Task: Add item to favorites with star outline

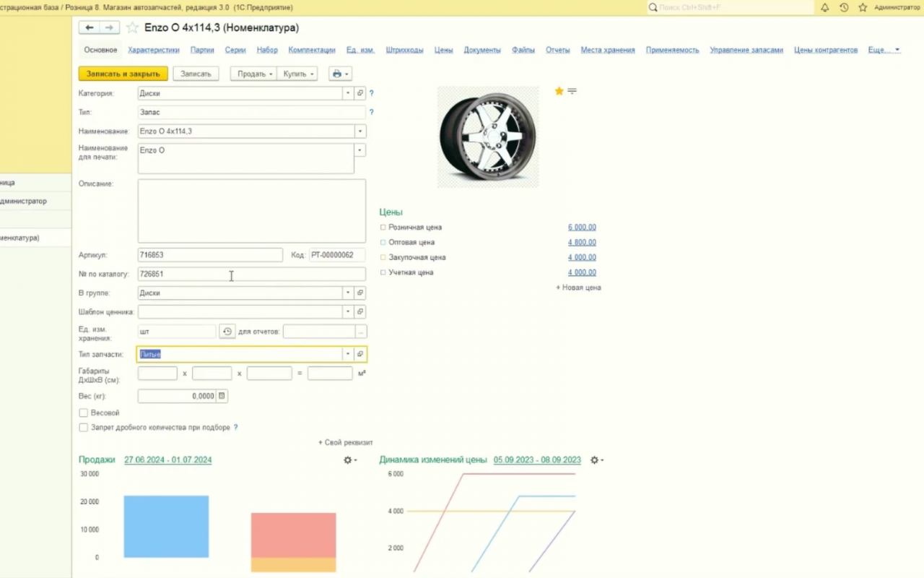Action: [x=132, y=27]
